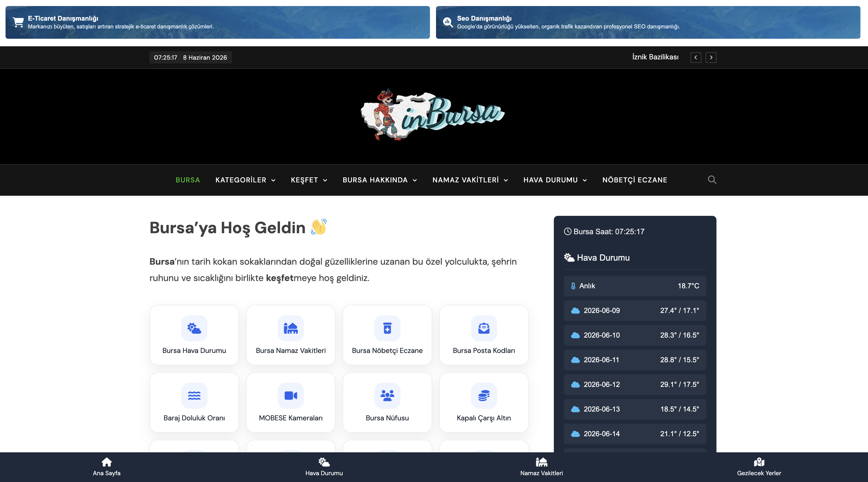
Task: Click the bold Bursa link in intro text
Action: coord(162,261)
